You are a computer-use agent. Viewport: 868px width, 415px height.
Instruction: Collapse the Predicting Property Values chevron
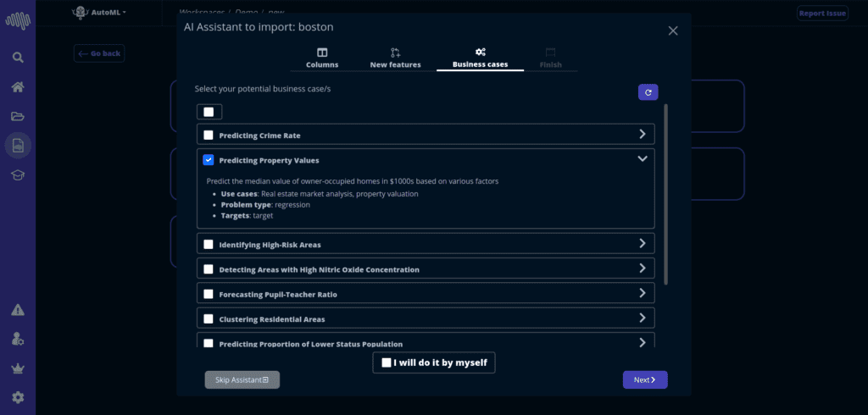643,159
